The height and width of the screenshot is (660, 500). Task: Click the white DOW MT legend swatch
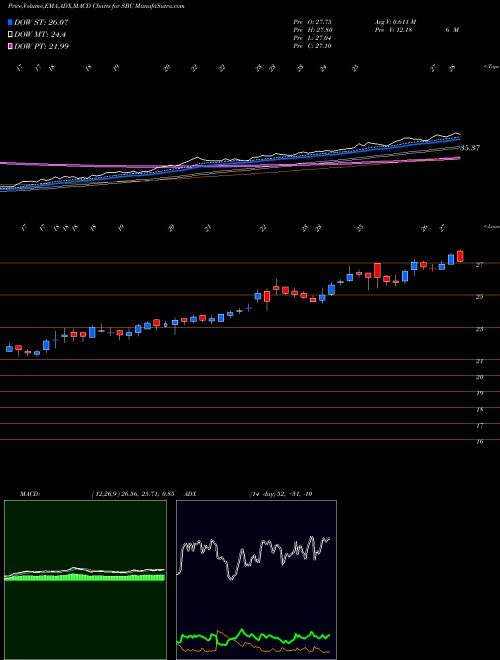(11, 35)
